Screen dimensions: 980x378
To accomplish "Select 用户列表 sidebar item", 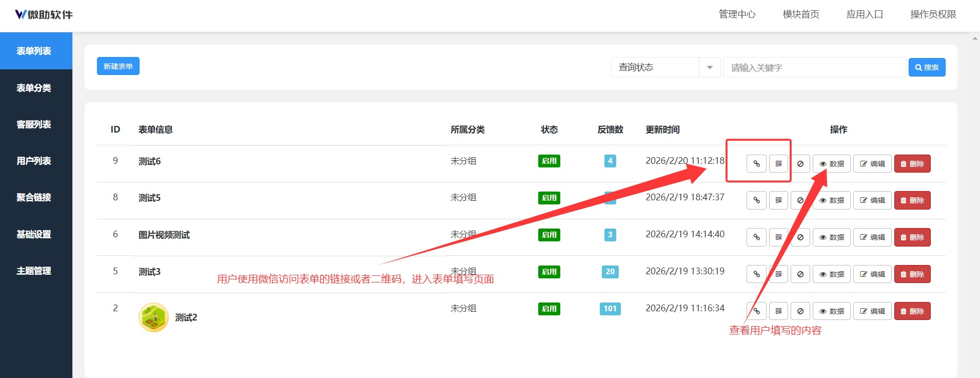I will click(x=34, y=161).
